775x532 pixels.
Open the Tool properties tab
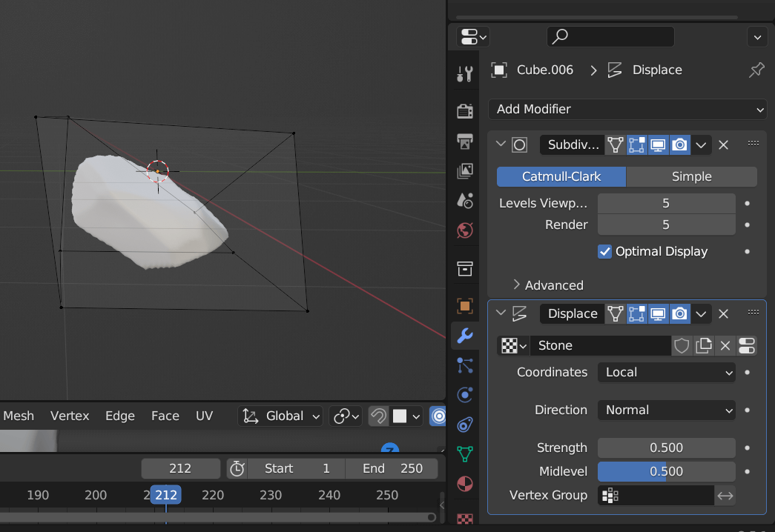click(464, 74)
